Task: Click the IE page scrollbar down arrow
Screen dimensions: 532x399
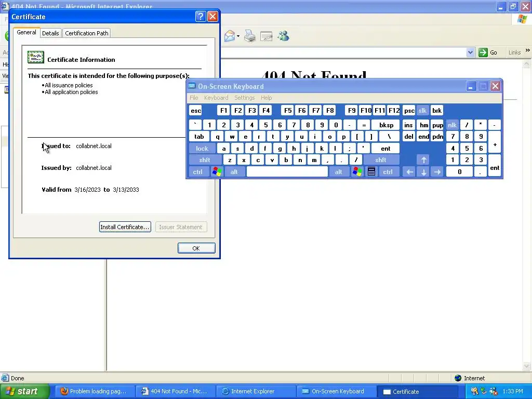Action: 527,366
